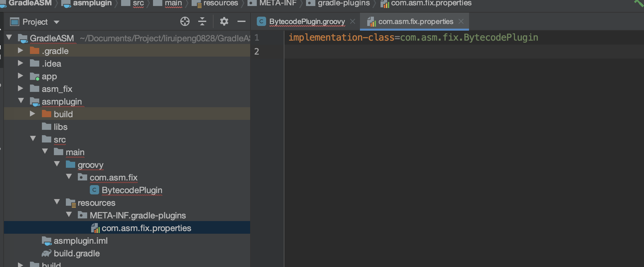
Task: Collapse the com.asm.fix package
Action: (x=69, y=176)
